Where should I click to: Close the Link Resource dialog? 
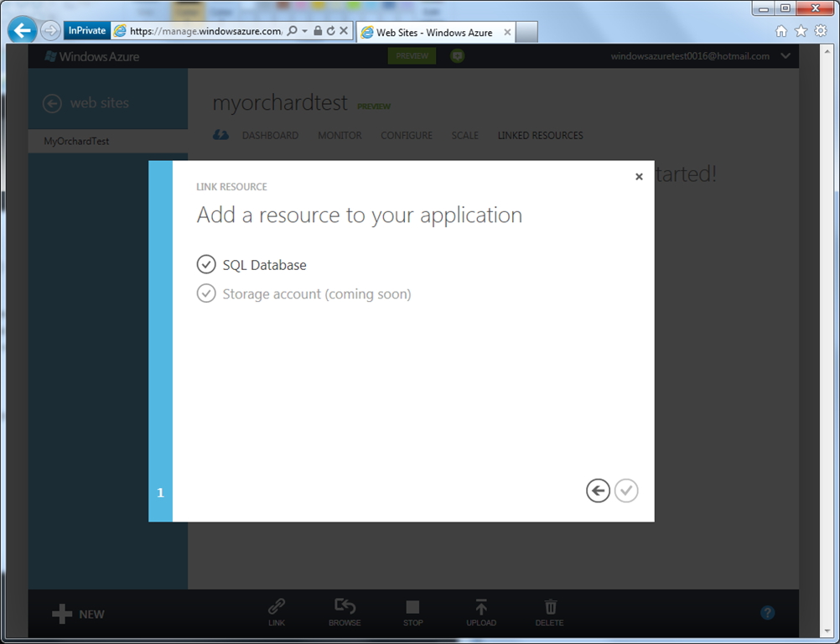639,177
